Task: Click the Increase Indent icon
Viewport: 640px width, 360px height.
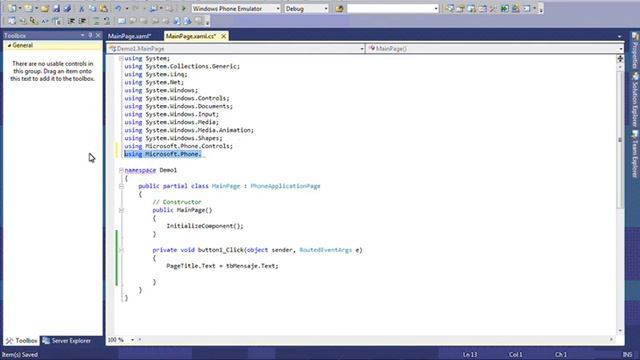Action: (82, 20)
